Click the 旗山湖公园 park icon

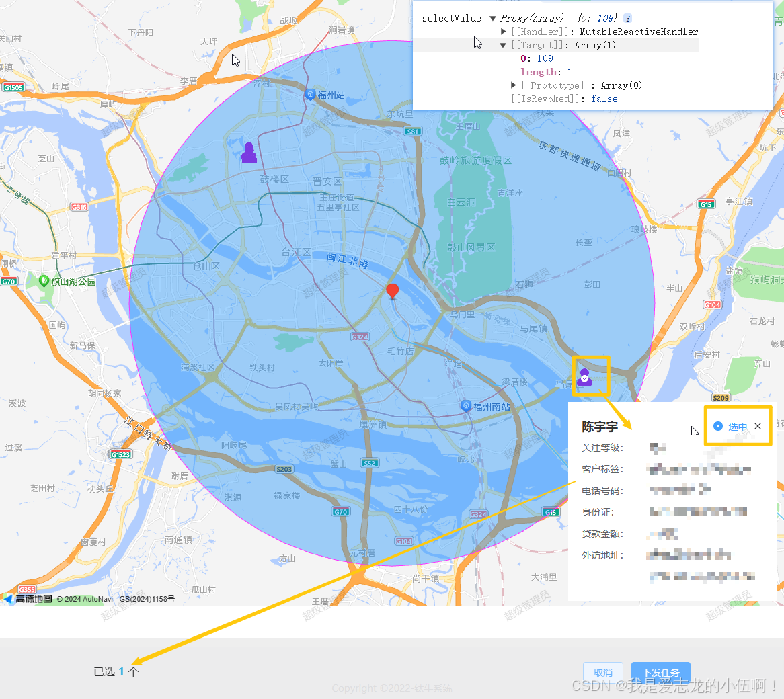pos(44,281)
